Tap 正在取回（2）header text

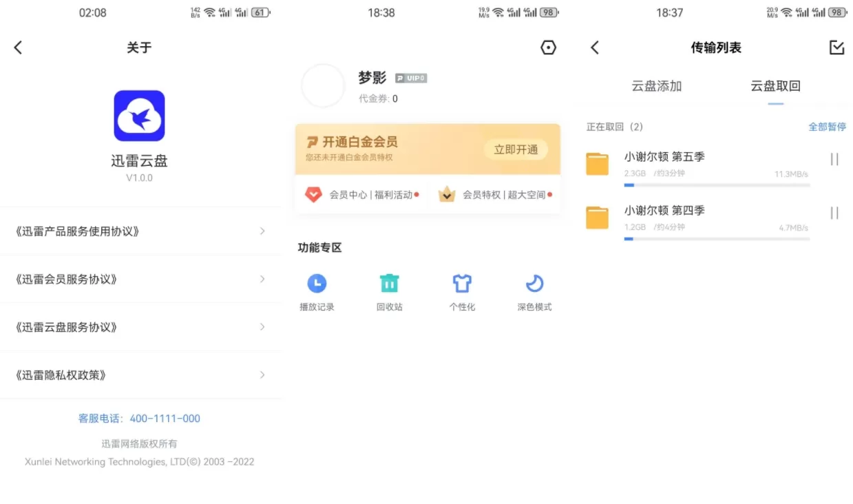click(615, 127)
